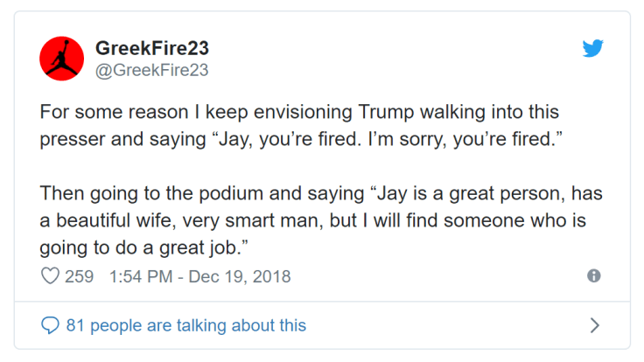
Task: Expand the conversation with the right chevron
Action: 594,325
